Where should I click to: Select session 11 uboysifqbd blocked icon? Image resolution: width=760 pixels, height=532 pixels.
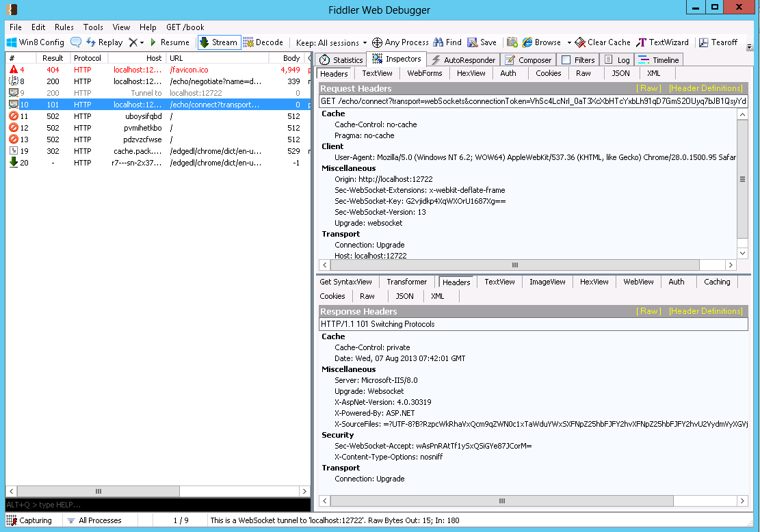click(14, 116)
